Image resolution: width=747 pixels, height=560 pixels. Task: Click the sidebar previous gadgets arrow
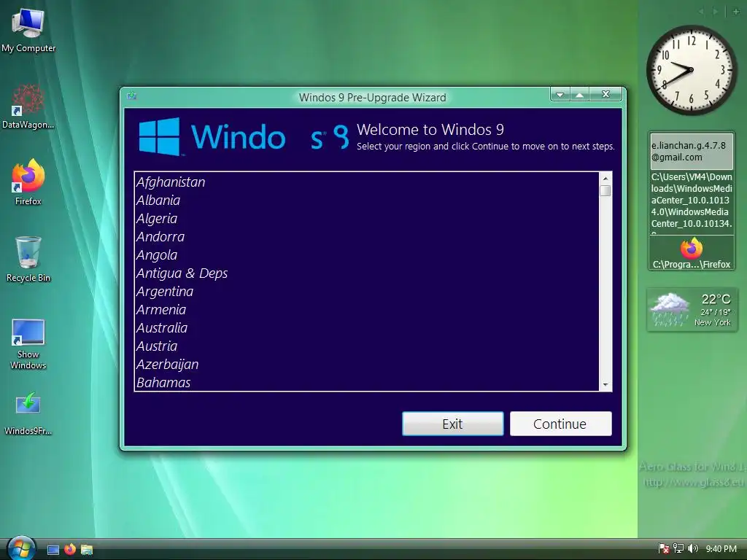[x=701, y=12]
